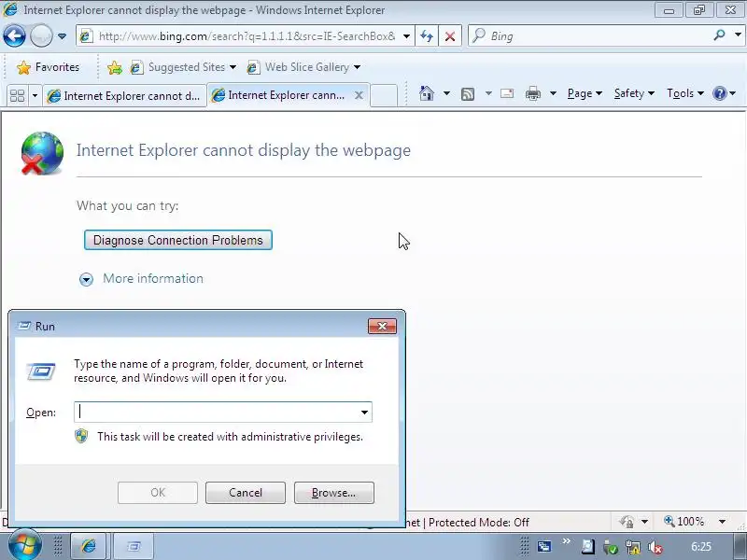Open the Favorites center
The width and height of the screenshot is (747, 560).
click(x=48, y=67)
